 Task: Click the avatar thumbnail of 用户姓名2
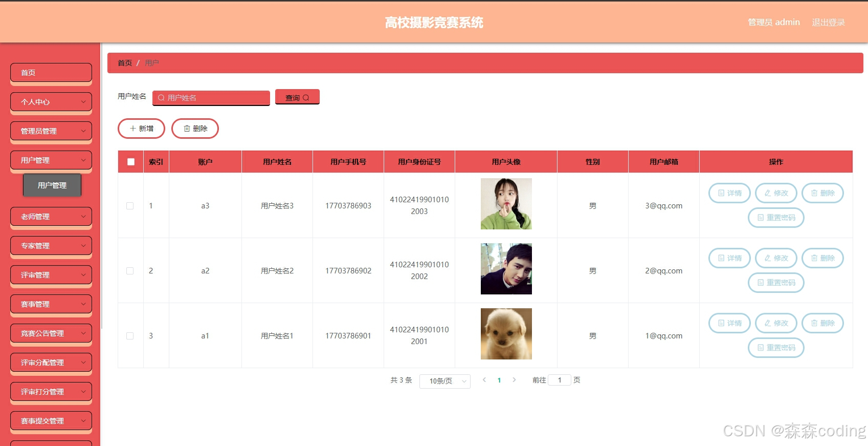tap(506, 269)
